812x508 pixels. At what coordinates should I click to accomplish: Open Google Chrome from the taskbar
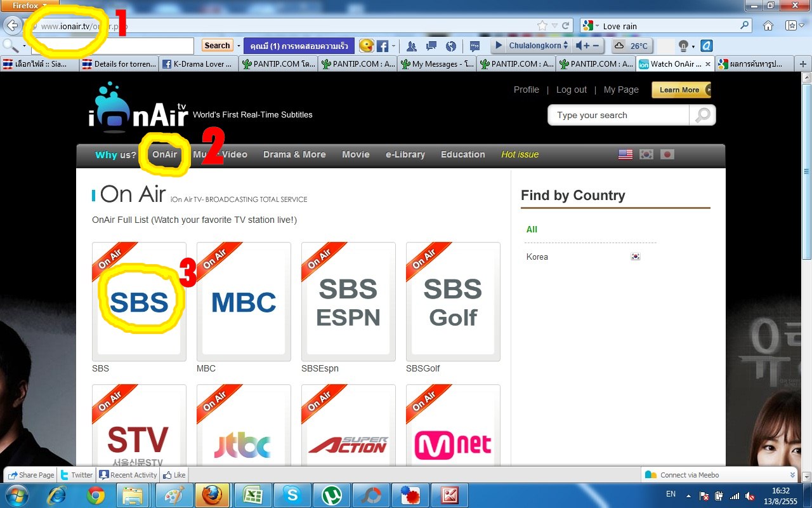tap(96, 495)
